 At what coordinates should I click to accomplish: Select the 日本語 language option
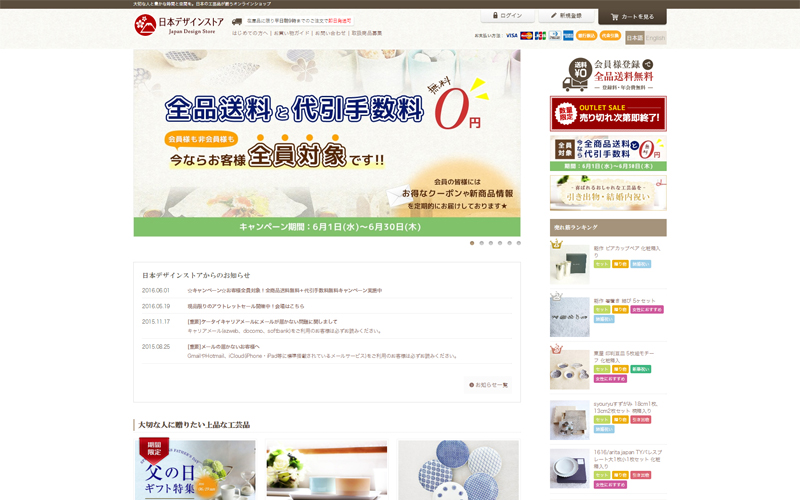point(635,38)
